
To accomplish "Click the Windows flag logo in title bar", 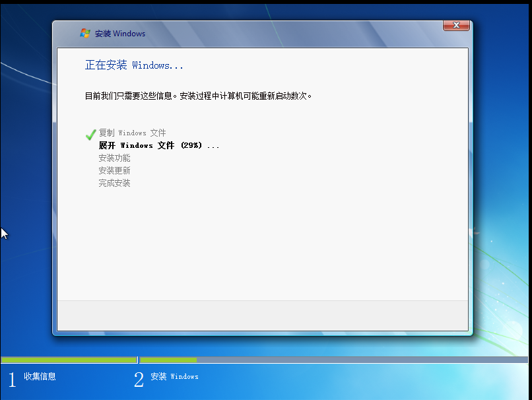I will pyautogui.click(x=85, y=33).
